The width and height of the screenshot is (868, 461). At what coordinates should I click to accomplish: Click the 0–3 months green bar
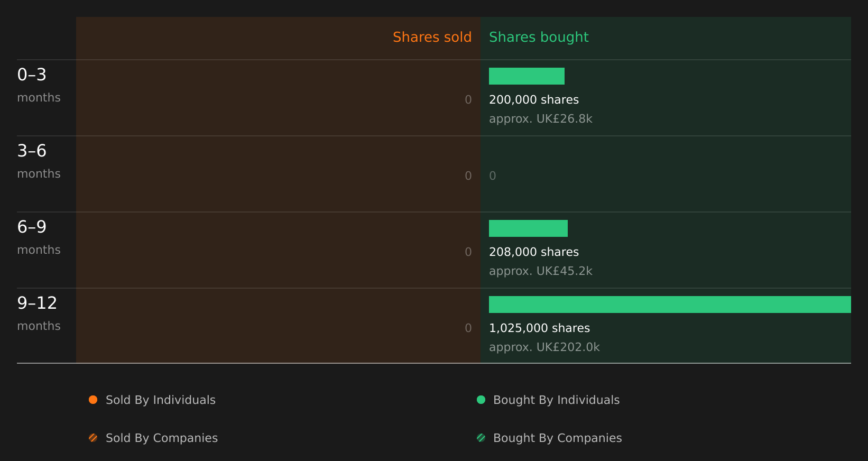tap(527, 76)
